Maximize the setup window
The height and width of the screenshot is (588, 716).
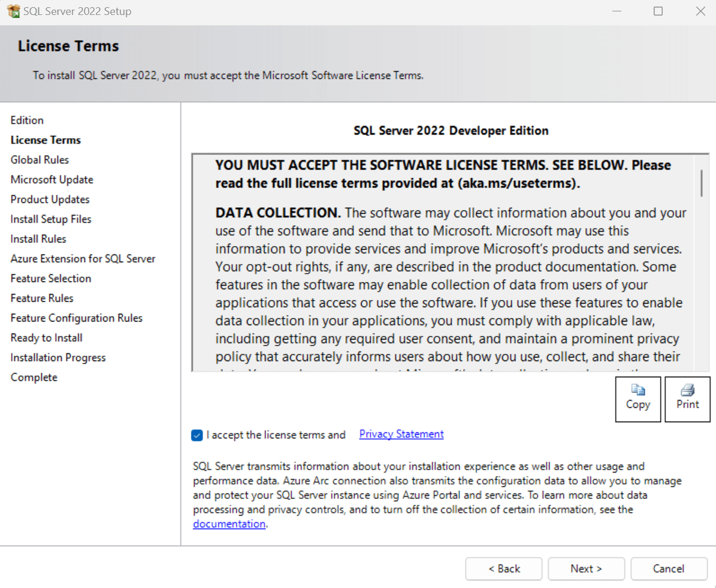(658, 11)
